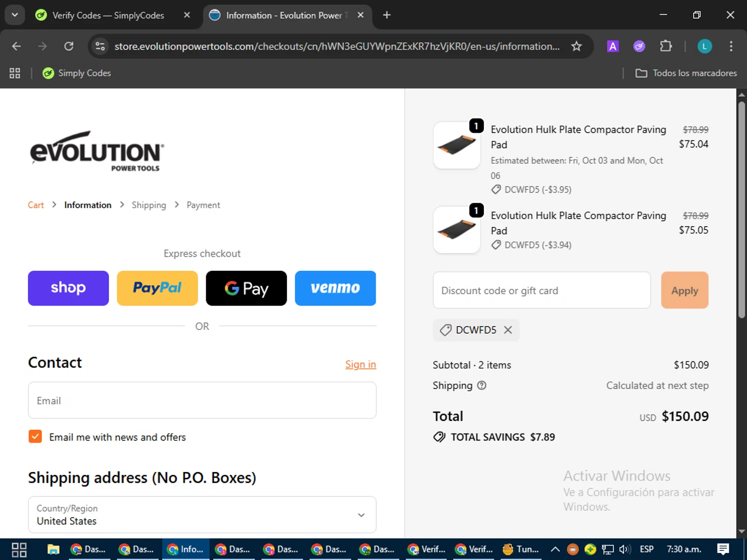Screen dimensions: 747x560
Task: Click the browser forward arrow
Action: [x=42, y=46]
